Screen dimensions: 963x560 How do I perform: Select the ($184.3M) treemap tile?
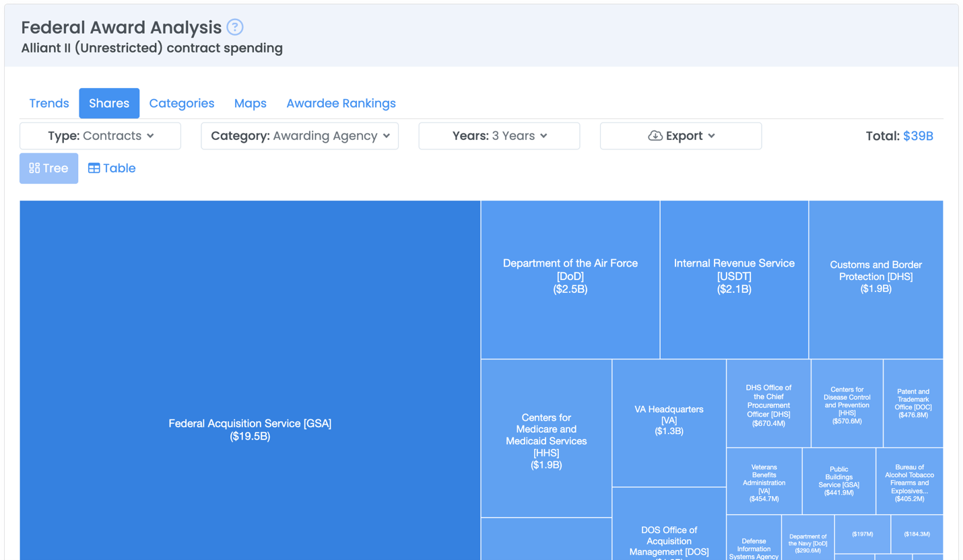point(917,534)
